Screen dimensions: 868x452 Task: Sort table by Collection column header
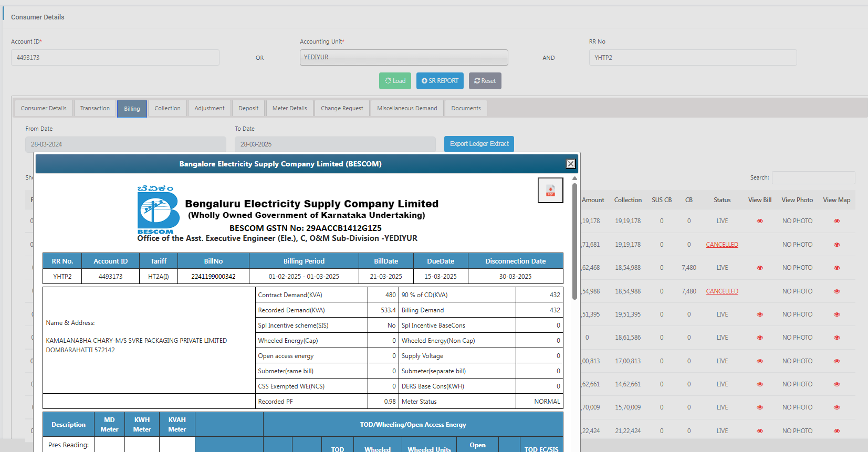(x=628, y=200)
